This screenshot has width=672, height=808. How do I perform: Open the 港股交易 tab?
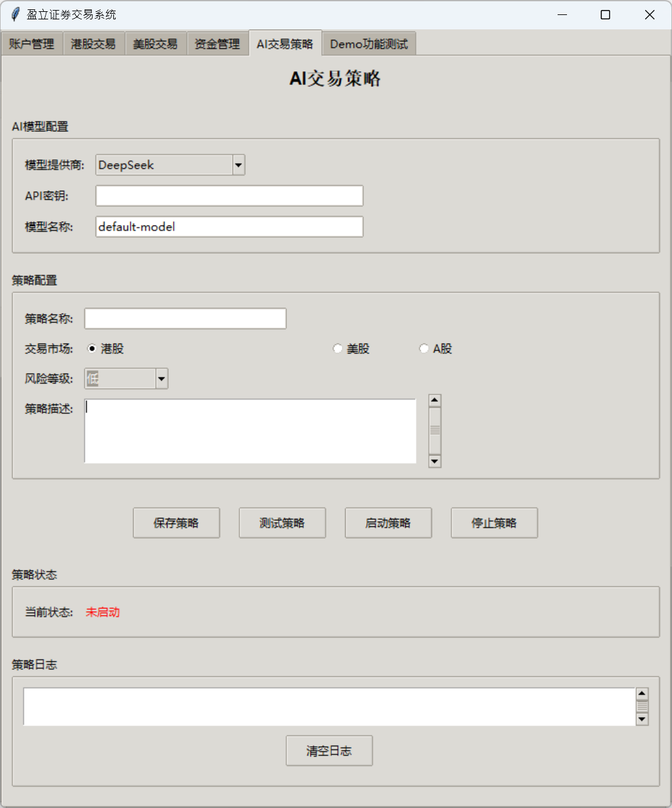[94, 44]
